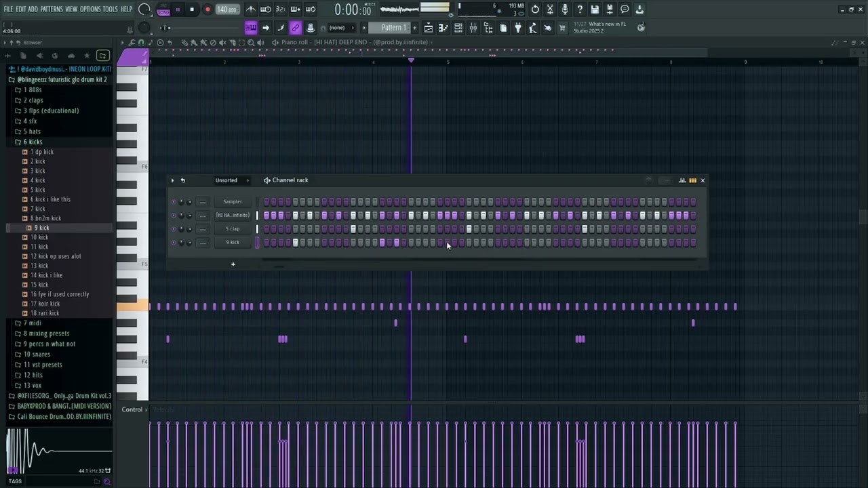868x488 pixels.
Task: Click the HI HAT infinite channel button
Action: (x=233, y=215)
